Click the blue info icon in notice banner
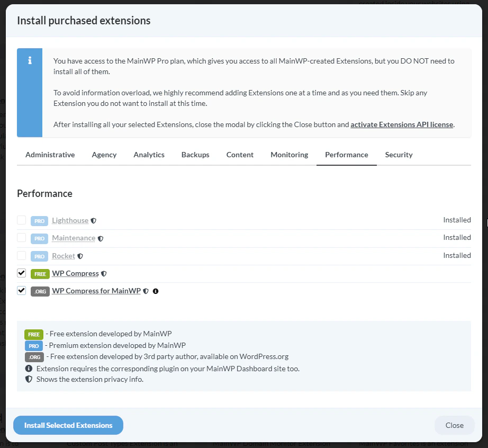Image resolution: width=488 pixels, height=448 pixels. [x=30, y=60]
